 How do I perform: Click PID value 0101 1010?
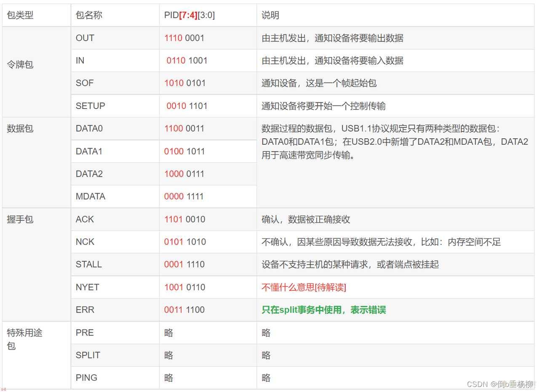(x=185, y=242)
